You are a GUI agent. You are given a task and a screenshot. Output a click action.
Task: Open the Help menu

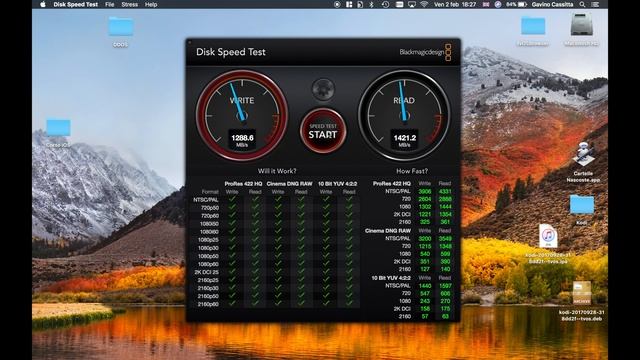151,4
